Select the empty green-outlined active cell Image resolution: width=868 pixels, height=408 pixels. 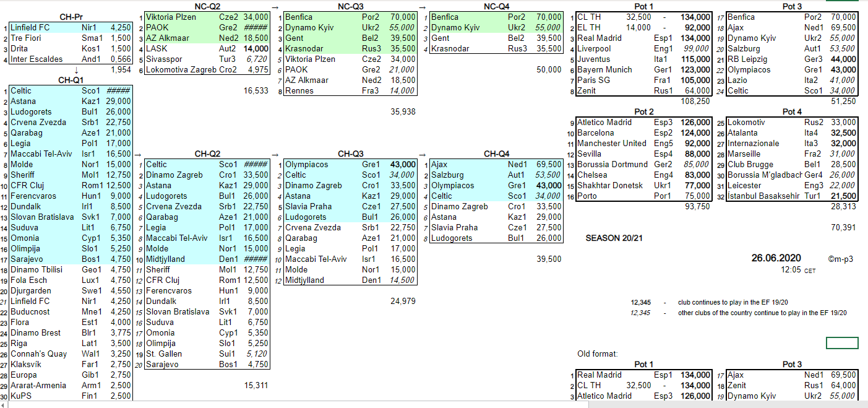point(842,343)
